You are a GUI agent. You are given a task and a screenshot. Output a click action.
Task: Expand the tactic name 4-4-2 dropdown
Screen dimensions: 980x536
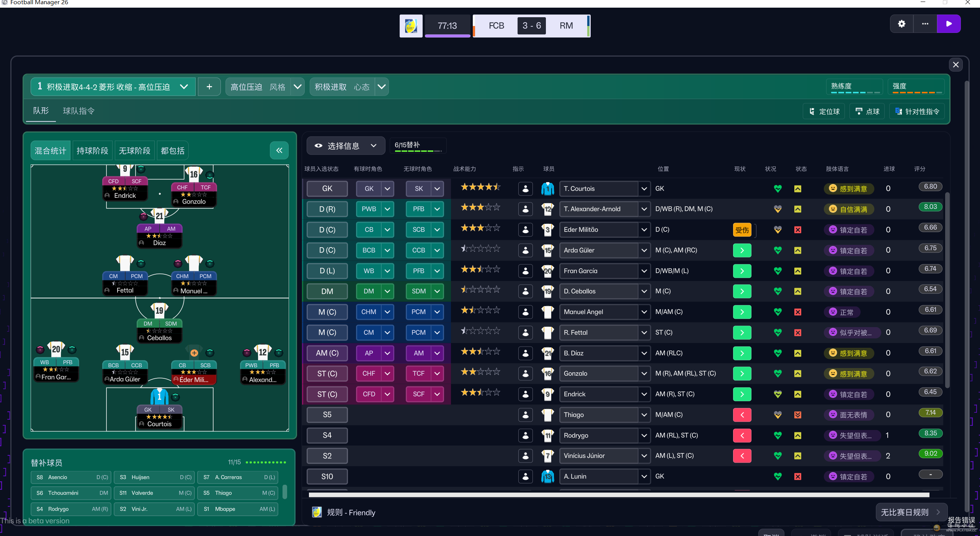coord(184,87)
